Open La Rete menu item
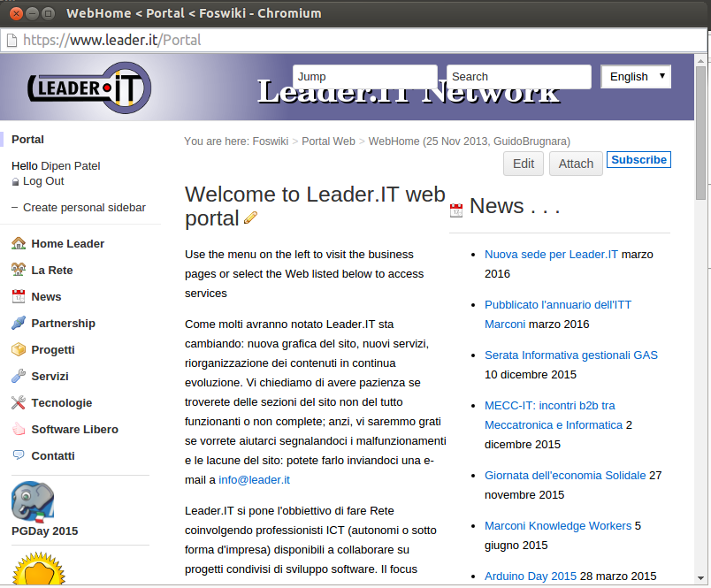The width and height of the screenshot is (711, 588). point(52,271)
